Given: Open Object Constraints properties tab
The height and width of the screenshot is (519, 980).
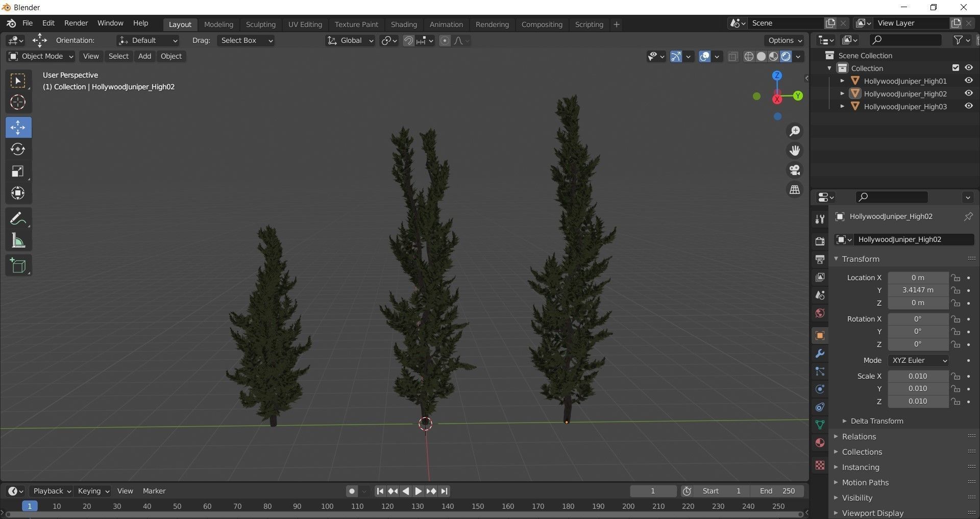Looking at the screenshot, I should pyautogui.click(x=820, y=407).
